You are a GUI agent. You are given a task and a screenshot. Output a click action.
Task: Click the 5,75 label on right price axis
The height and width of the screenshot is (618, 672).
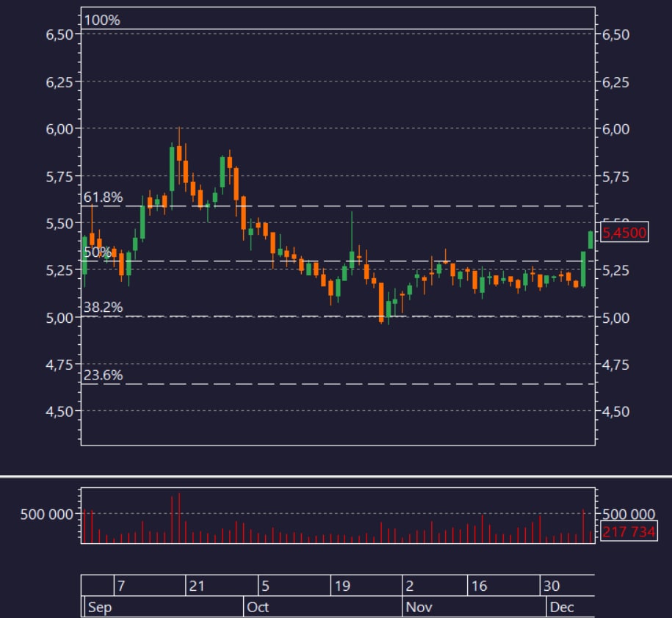click(616, 176)
